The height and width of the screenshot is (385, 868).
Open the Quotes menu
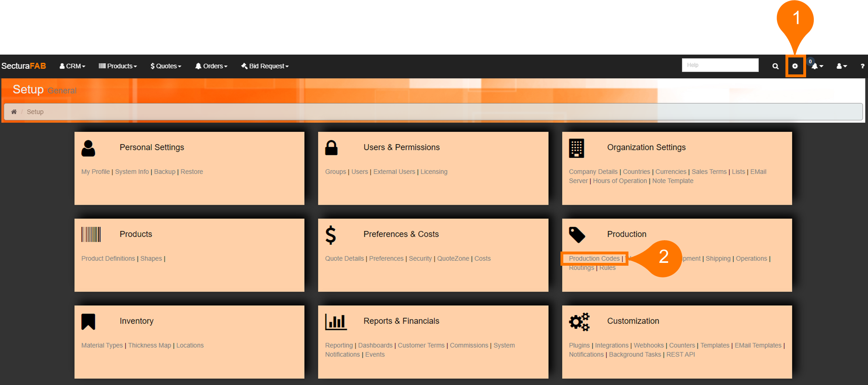[x=166, y=66]
